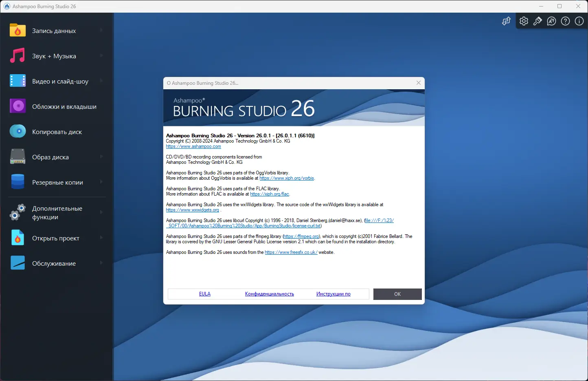Open the license-curl.txt file link
The width and height of the screenshot is (588, 381).
click(x=280, y=223)
